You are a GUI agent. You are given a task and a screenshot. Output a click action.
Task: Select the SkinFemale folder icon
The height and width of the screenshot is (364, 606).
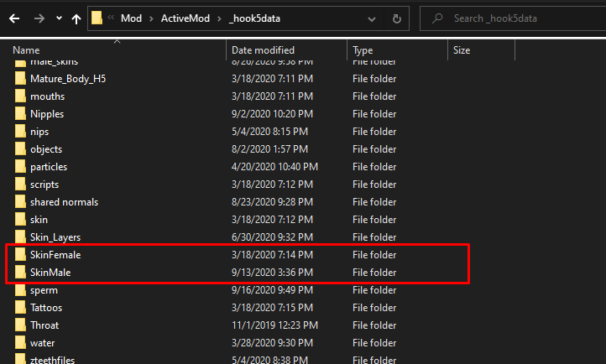[20, 254]
